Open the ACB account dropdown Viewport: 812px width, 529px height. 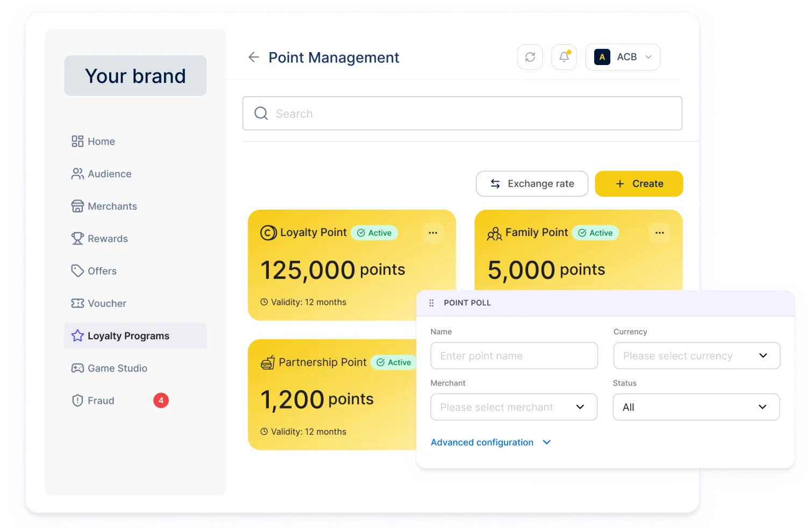[x=623, y=57]
